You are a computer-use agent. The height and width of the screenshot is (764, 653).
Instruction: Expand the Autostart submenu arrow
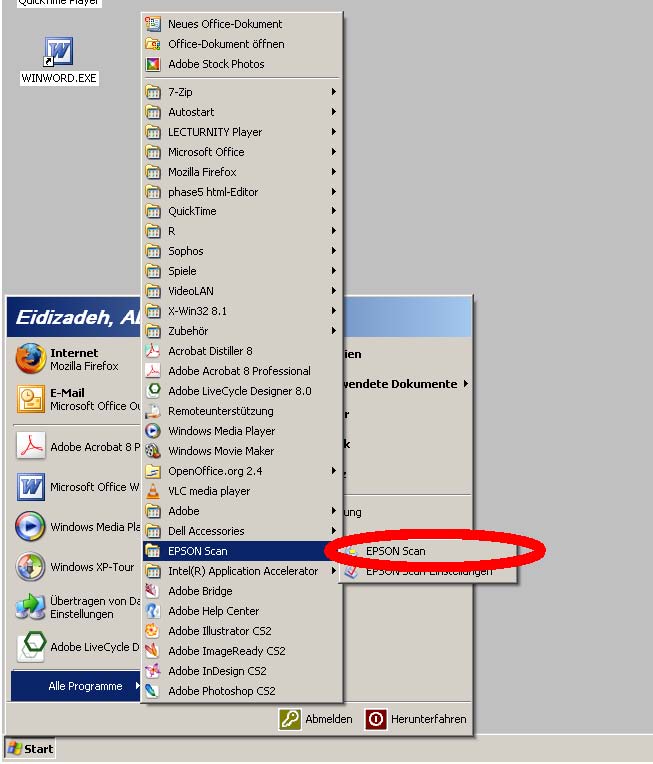point(333,112)
